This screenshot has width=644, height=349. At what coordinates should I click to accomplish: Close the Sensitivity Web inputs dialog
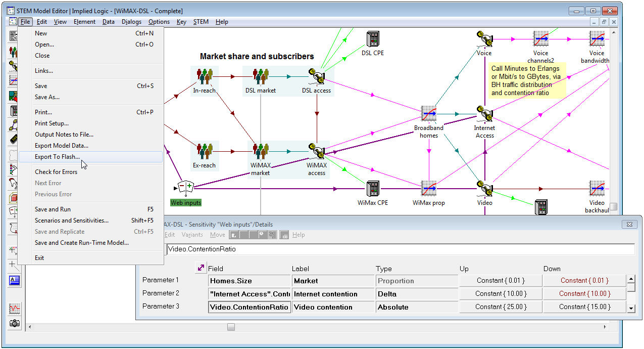[629, 224]
